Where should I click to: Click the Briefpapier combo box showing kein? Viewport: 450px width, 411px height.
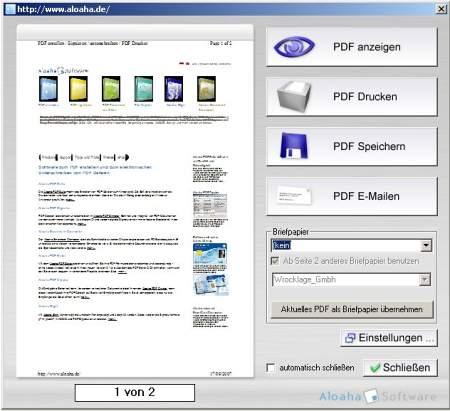click(352, 246)
